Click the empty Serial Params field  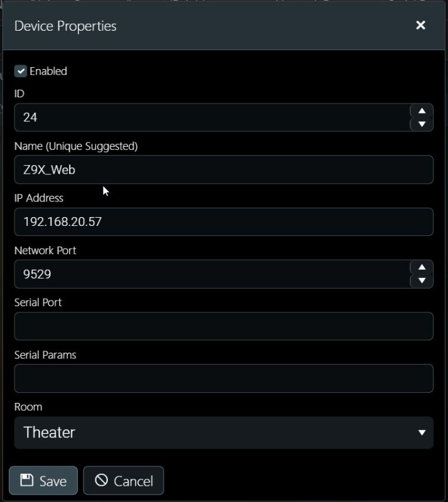223,378
